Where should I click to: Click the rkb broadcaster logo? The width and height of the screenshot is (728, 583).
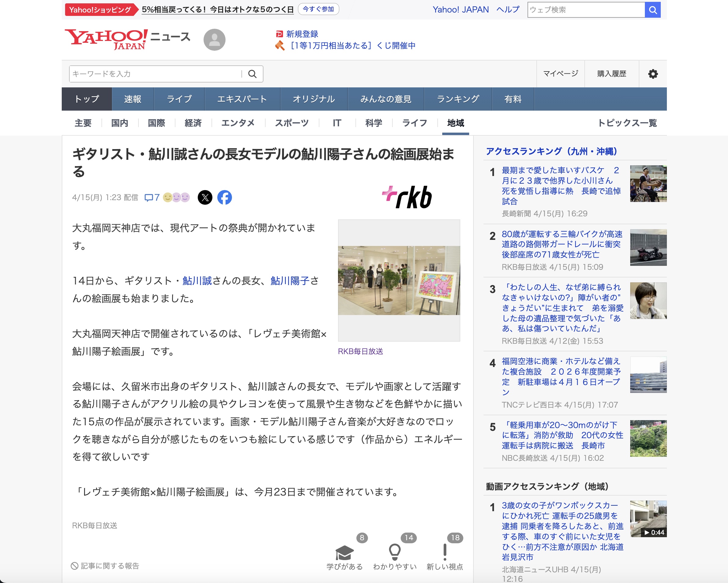click(x=407, y=197)
